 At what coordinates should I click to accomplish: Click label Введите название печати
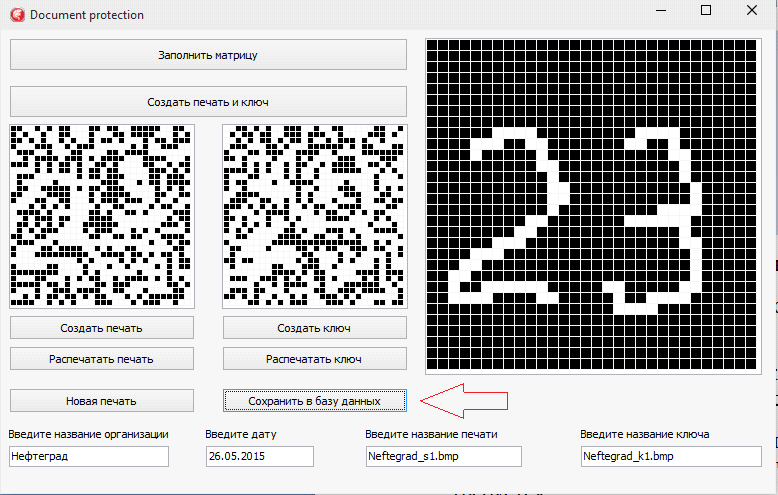point(431,434)
